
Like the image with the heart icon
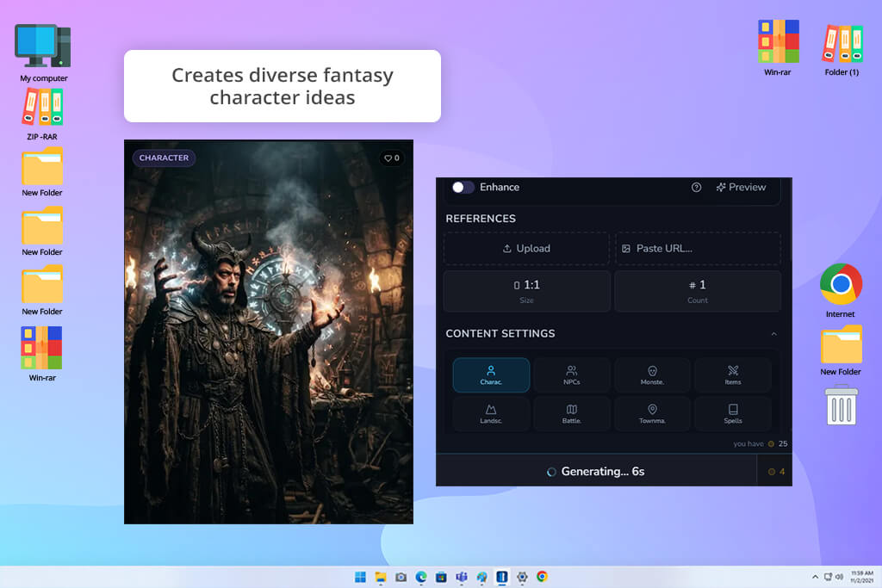(x=392, y=158)
